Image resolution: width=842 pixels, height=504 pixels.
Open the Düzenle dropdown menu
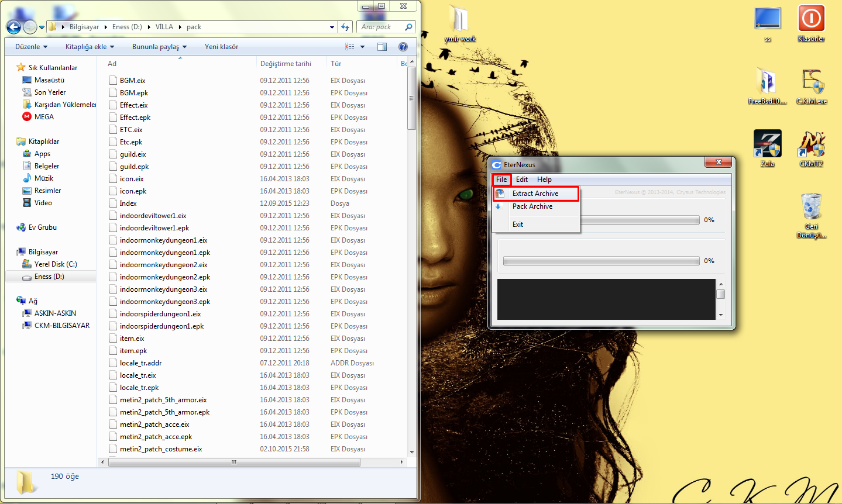click(31, 47)
